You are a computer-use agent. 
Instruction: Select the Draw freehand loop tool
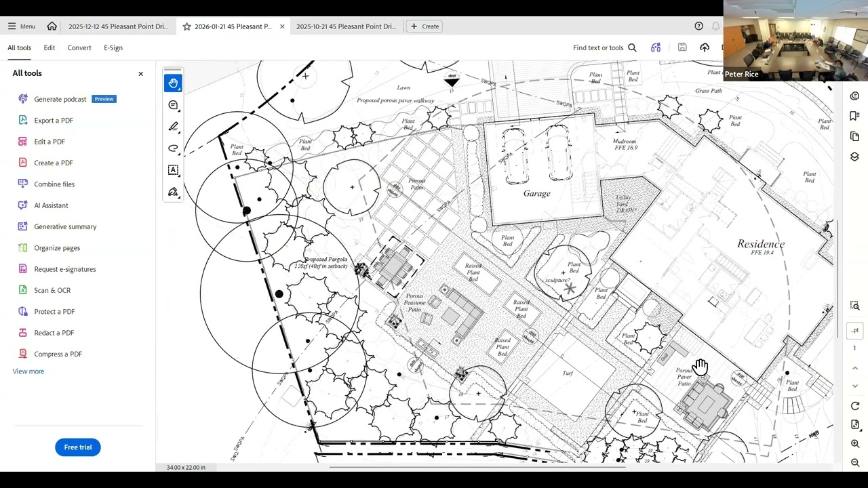[173, 148]
